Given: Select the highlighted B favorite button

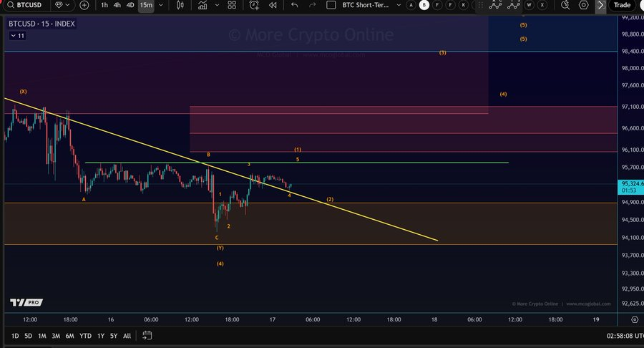Looking at the screenshot, I should tap(424, 5).
